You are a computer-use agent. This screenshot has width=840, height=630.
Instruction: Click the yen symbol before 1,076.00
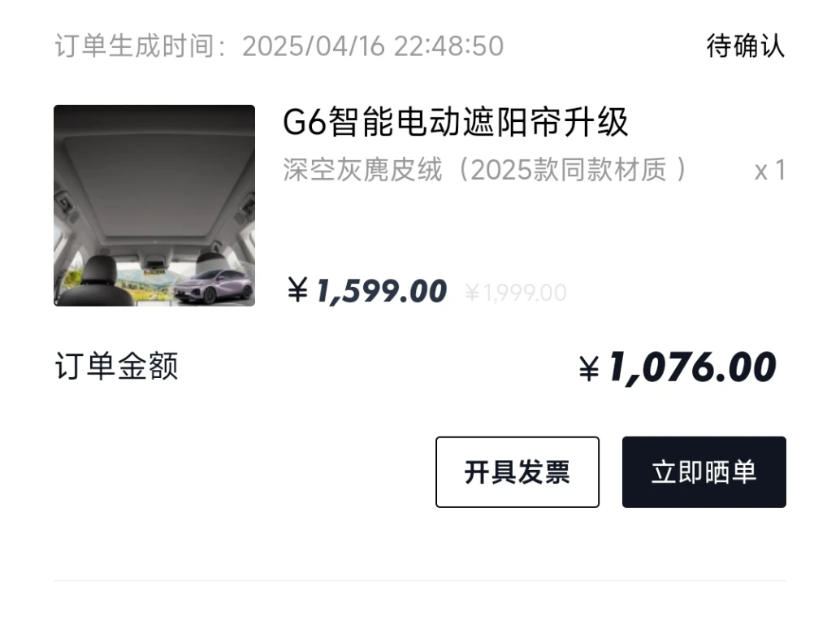[x=589, y=369]
